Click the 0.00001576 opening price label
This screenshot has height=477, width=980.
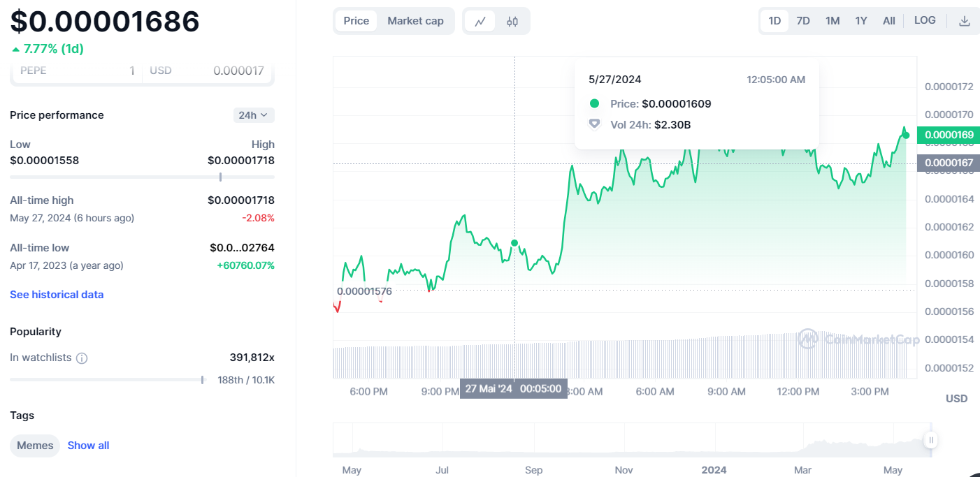coord(364,291)
